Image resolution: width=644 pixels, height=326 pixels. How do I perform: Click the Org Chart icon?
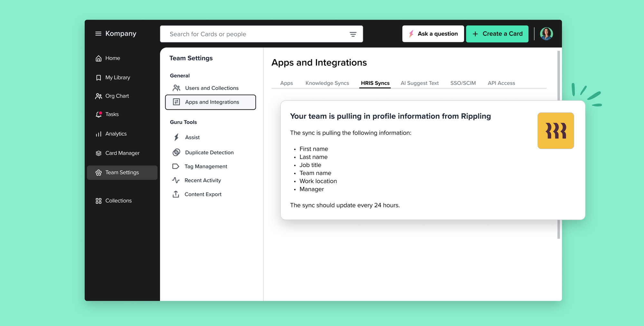click(x=99, y=96)
